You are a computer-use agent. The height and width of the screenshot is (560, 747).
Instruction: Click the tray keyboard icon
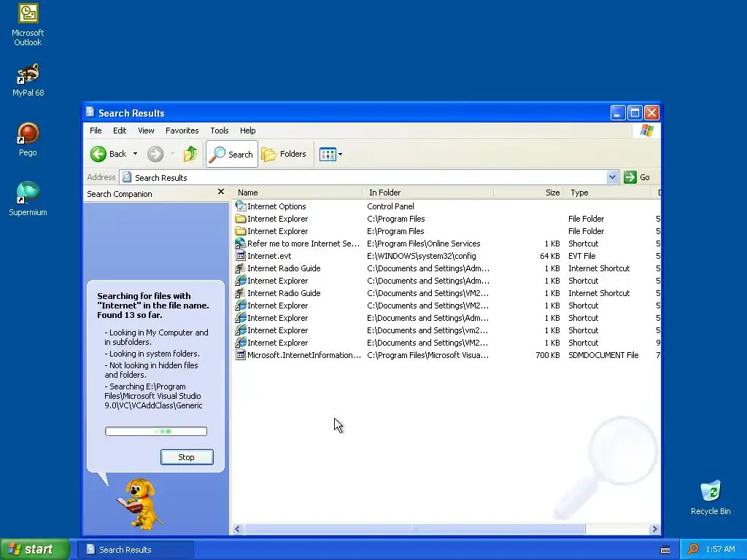(665, 550)
